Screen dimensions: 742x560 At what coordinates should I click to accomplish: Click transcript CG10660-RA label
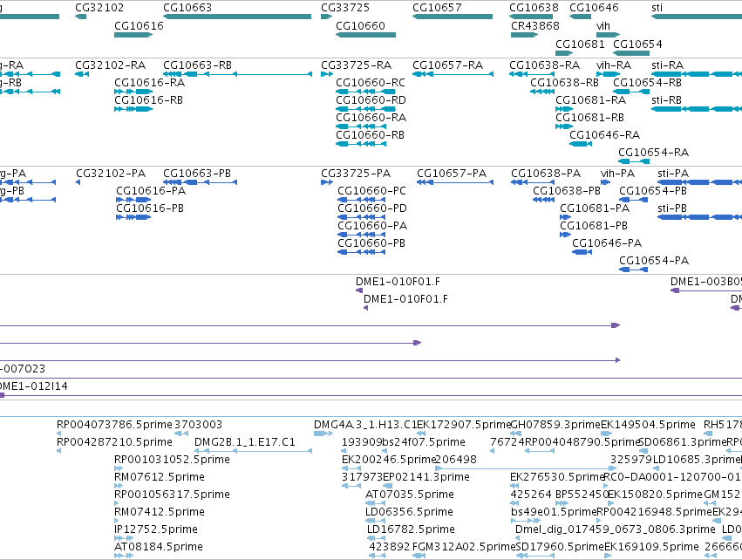tap(371, 117)
